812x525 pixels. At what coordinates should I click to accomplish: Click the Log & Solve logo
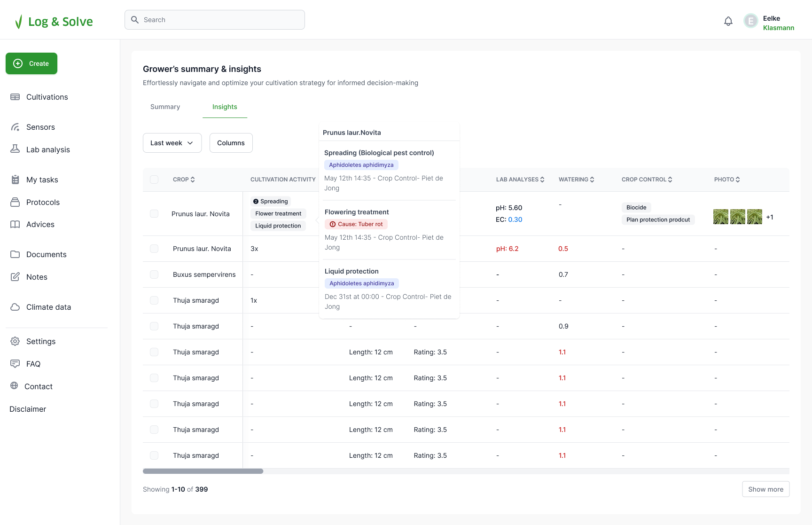point(54,22)
